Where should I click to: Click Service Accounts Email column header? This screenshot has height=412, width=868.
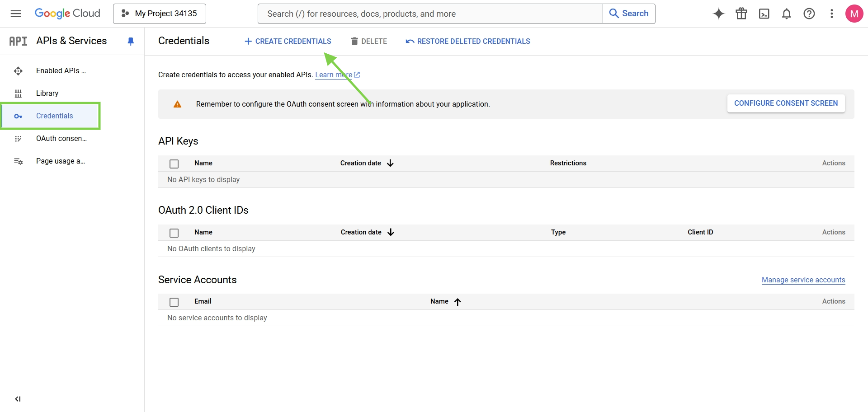click(x=203, y=301)
